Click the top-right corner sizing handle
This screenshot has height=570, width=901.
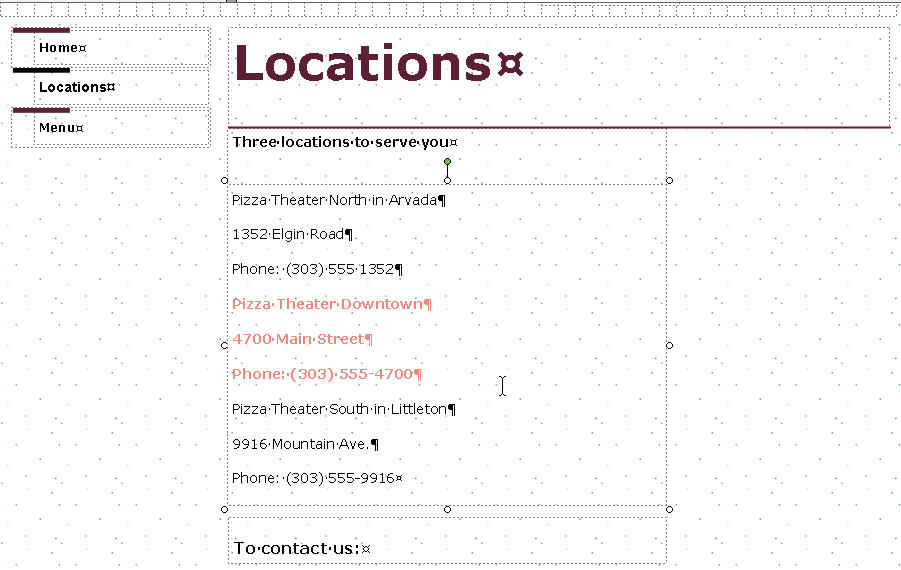(669, 180)
